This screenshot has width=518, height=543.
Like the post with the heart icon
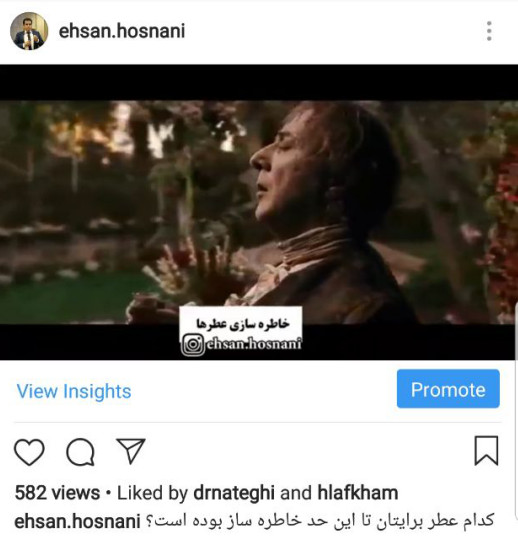[29, 452]
